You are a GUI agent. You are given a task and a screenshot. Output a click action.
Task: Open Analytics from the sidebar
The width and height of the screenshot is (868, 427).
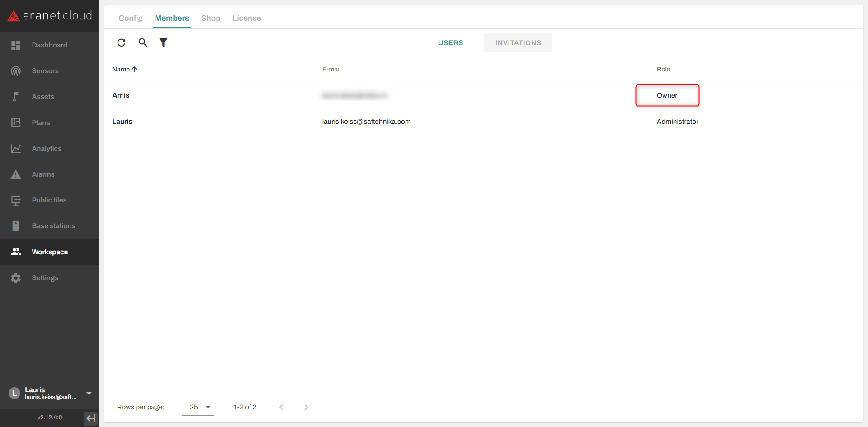point(47,149)
